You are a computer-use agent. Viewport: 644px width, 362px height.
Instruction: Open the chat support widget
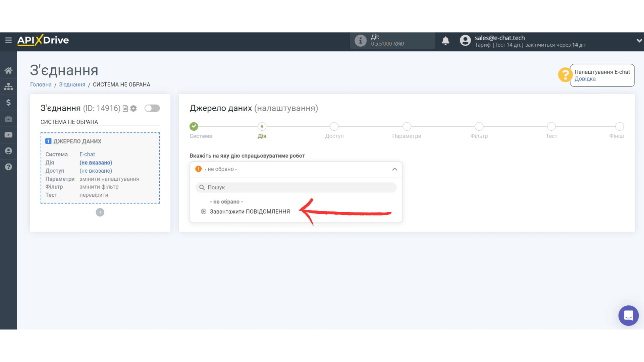click(x=628, y=315)
